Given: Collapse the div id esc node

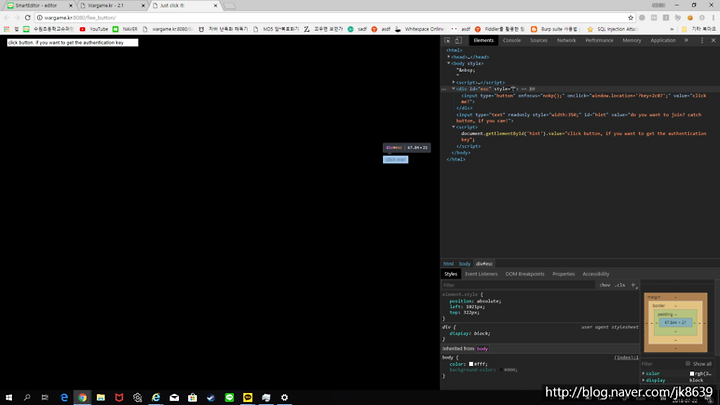Looking at the screenshot, I should click(x=454, y=89).
